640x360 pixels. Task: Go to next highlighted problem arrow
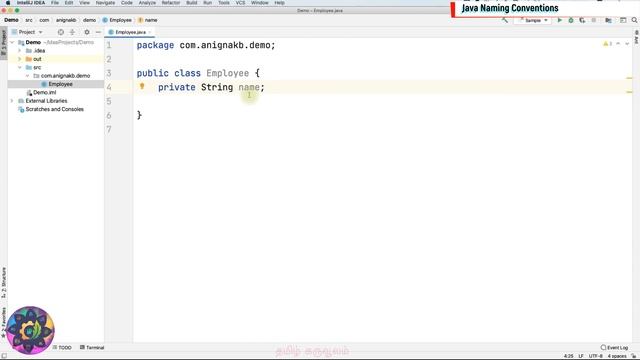tap(627, 44)
